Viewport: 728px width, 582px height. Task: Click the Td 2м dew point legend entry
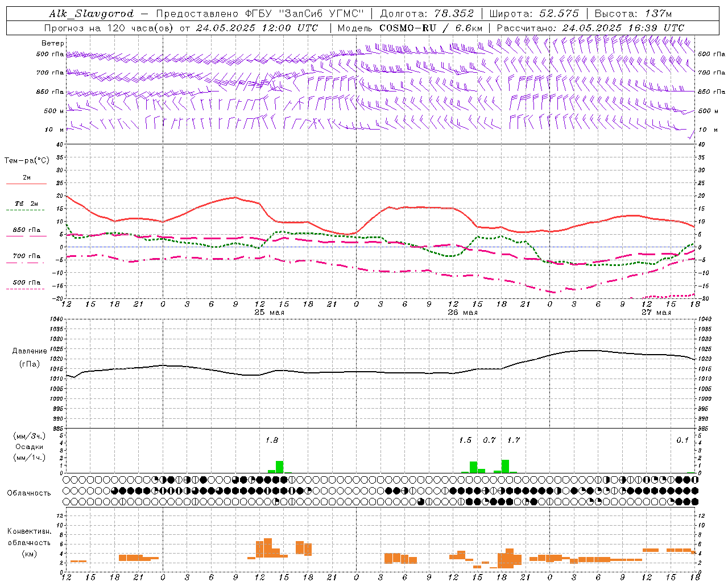27,203
